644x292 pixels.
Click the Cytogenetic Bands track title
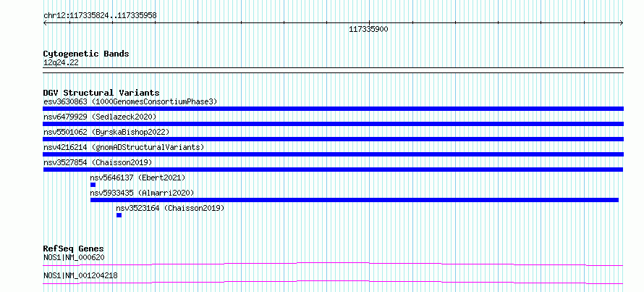86,54
